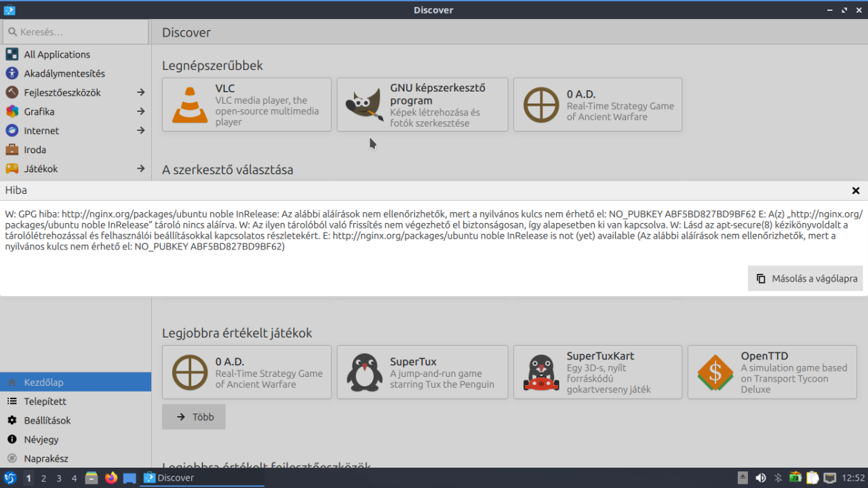Click the Legjobbra értékelt játékok heading
Viewport: 868px width, 488px height.
237,333
